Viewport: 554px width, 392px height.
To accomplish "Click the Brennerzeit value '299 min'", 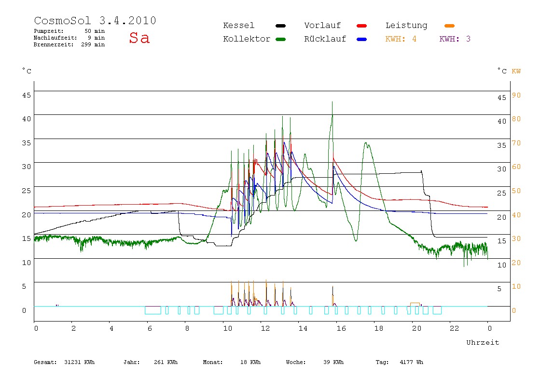I will [93, 44].
